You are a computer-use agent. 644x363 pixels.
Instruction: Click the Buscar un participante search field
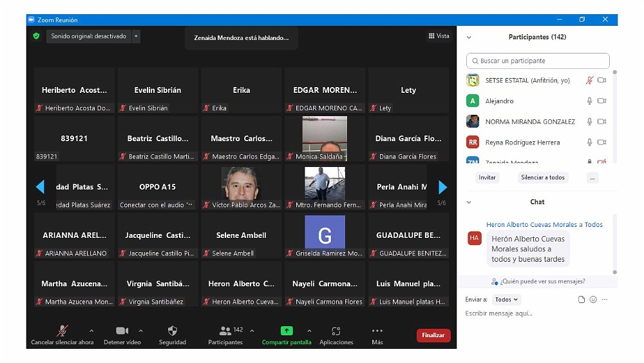(x=538, y=61)
